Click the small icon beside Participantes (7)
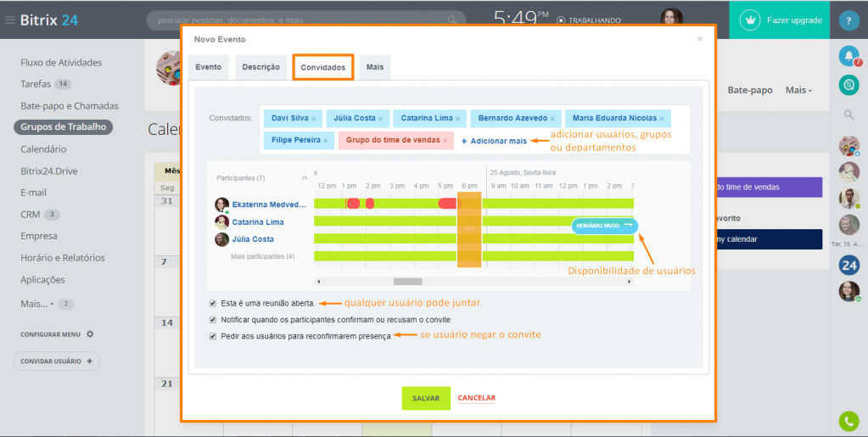Image resolution: width=868 pixels, height=437 pixels. [304, 178]
